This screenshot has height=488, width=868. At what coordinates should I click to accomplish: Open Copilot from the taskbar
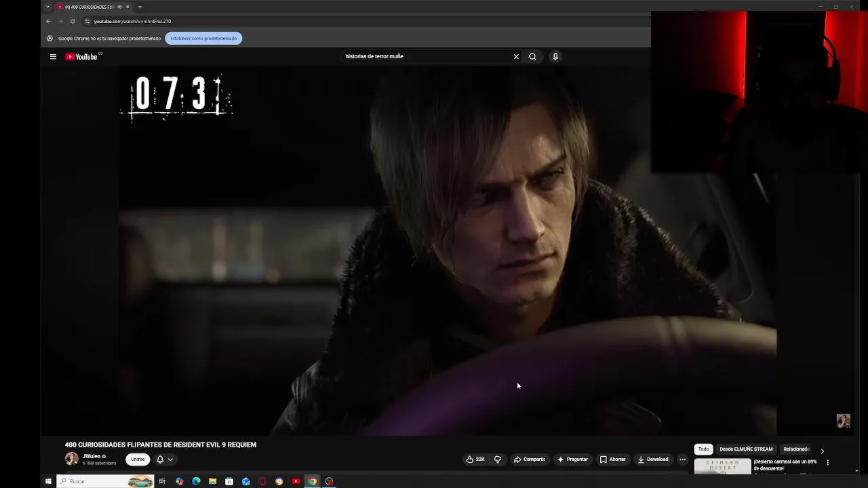tap(179, 481)
